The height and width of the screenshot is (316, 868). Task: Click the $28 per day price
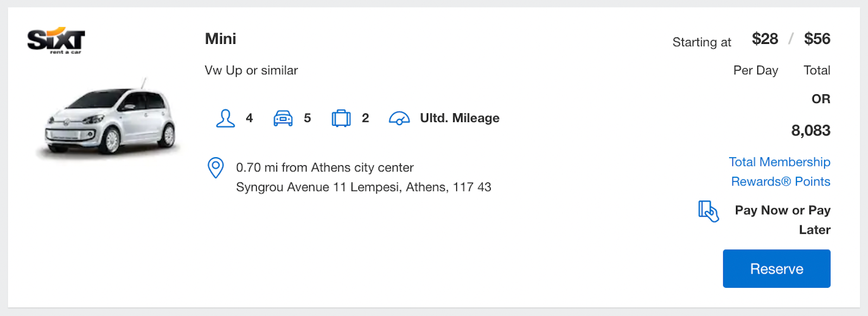click(764, 39)
